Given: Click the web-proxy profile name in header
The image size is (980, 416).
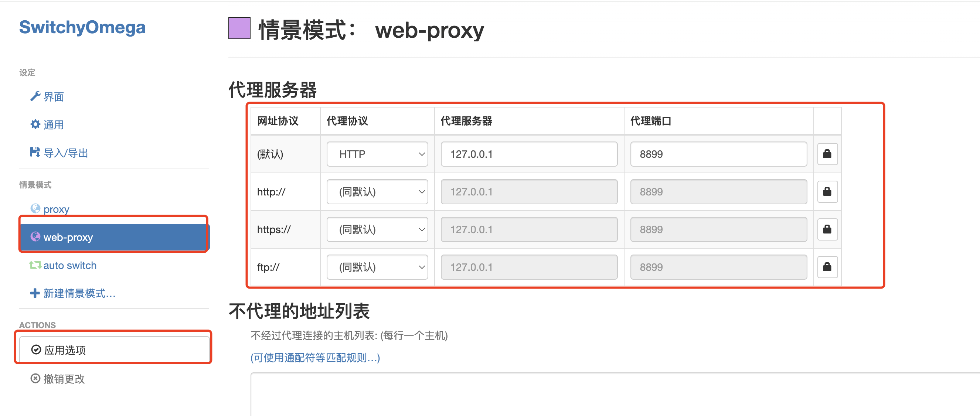Looking at the screenshot, I should click(429, 30).
